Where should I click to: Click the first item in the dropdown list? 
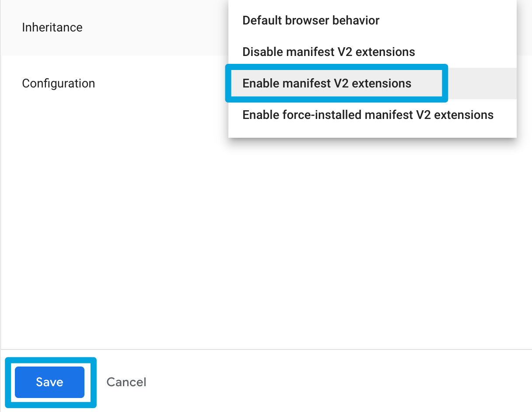pyautogui.click(x=311, y=21)
